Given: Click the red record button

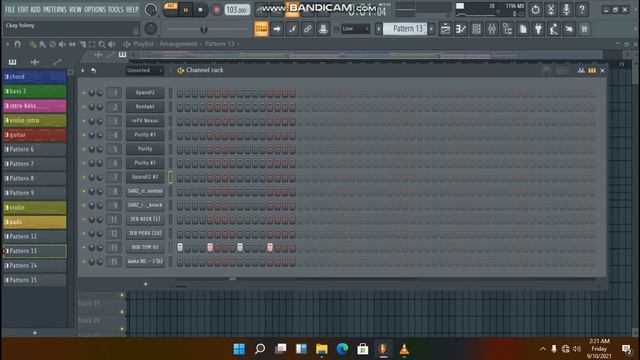Looking at the screenshot, I should (216, 10).
